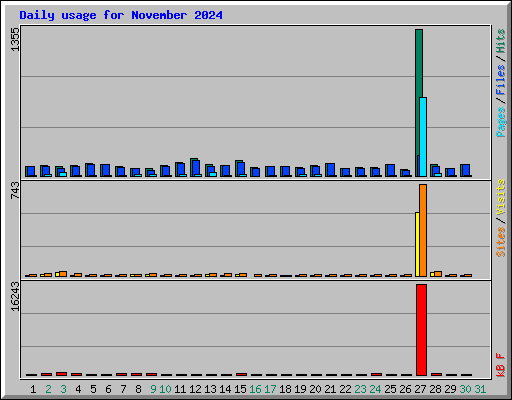Click day label 6 on the axis
Screen dimensions: 512x400
(x=108, y=389)
